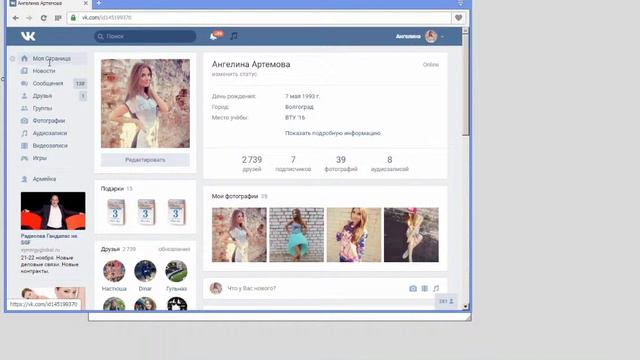Open the third photo with floral jacket
Viewport: 640px width, 360px height.
[354, 235]
